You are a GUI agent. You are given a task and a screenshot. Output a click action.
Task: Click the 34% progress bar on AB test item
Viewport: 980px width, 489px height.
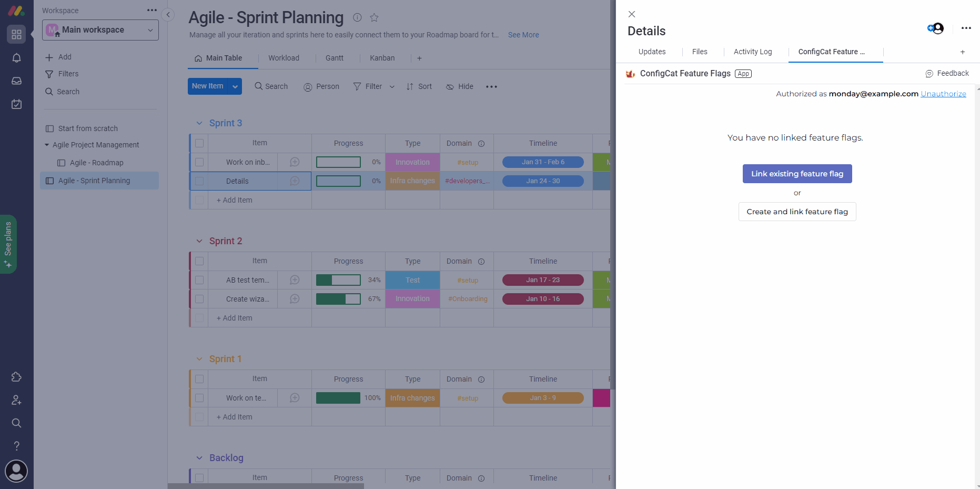click(338, 280)
